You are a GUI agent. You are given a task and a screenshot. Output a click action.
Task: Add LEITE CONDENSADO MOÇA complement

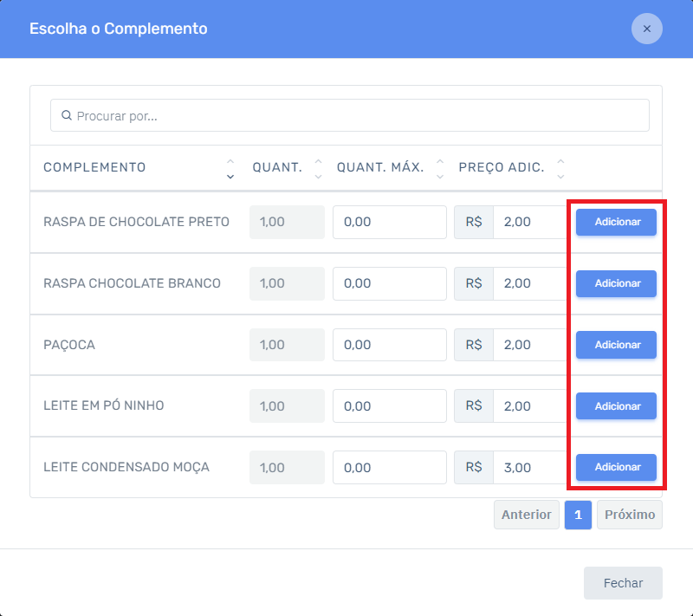[x=615, y=467]
